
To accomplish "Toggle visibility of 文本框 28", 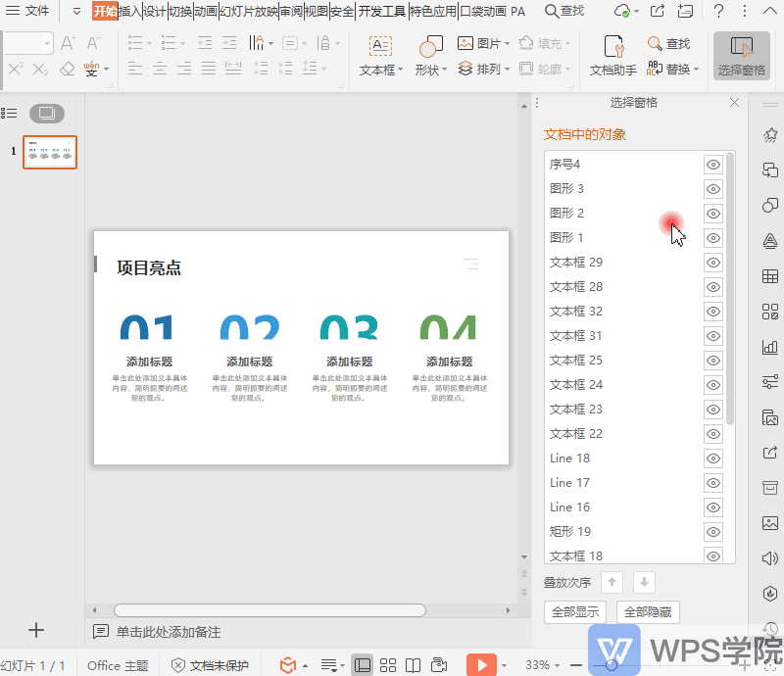I will point(713,287).
